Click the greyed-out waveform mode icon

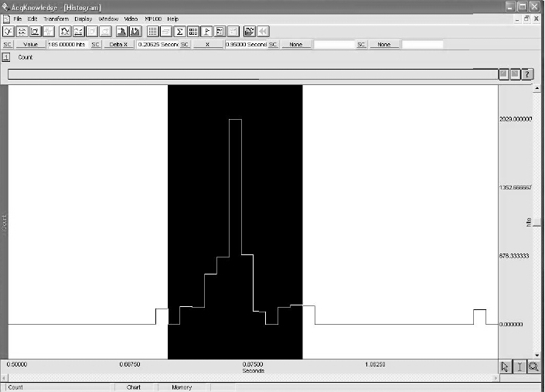pyautogui.click(x=49, y=32)
